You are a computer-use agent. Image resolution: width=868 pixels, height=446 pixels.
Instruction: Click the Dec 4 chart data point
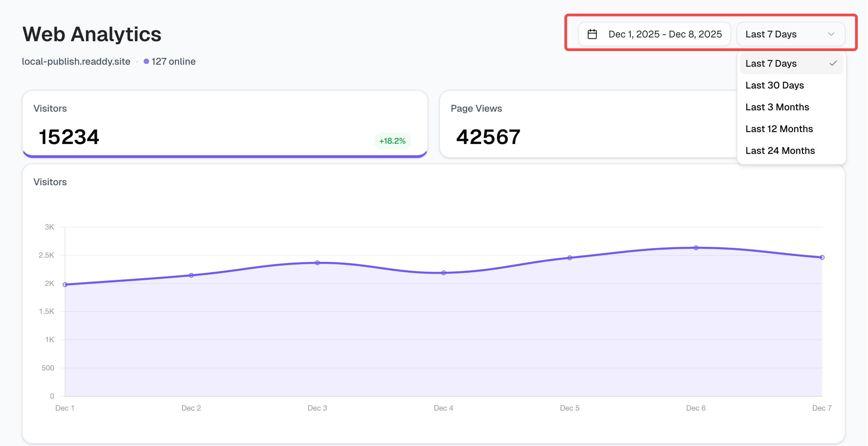[444, 273]
